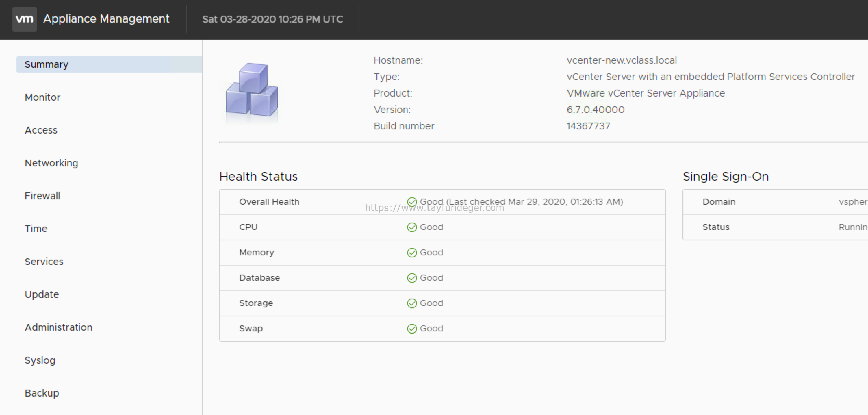Image resolution: width=868 pixels, height=415 pixels.
Task: Go to the Access settings
Action: point(41,130)
